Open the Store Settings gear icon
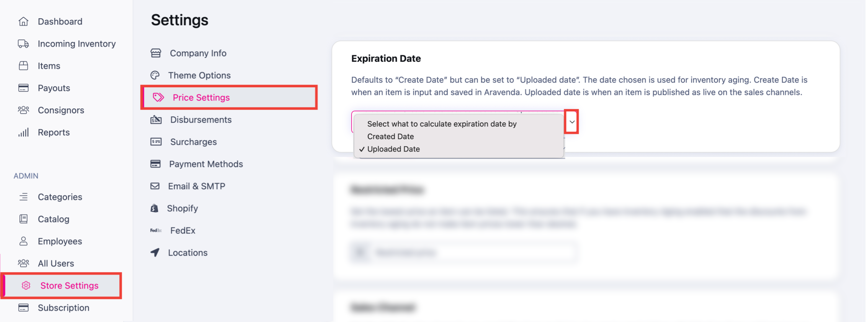Viewport: 868px width, 322px height. click(x=26, y=286)
